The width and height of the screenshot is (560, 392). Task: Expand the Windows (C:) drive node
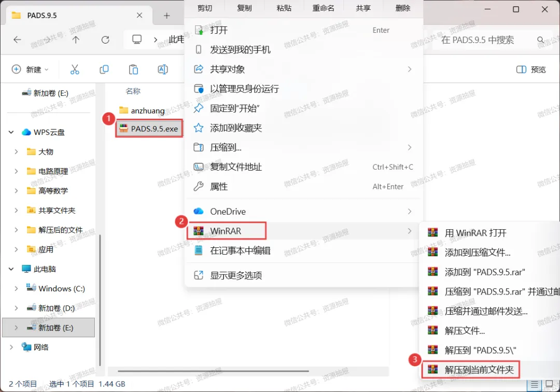tap(16, 288)
